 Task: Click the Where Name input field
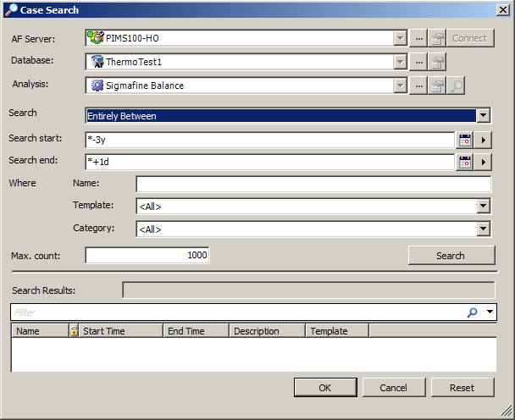tap(313, 184)
